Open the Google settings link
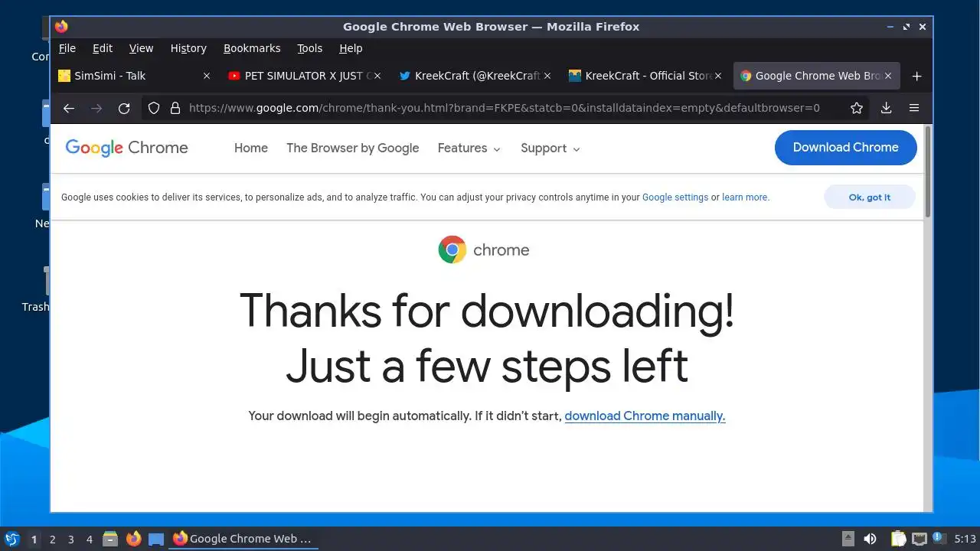This screenshot has height=551, width=980. coord(675,197)
